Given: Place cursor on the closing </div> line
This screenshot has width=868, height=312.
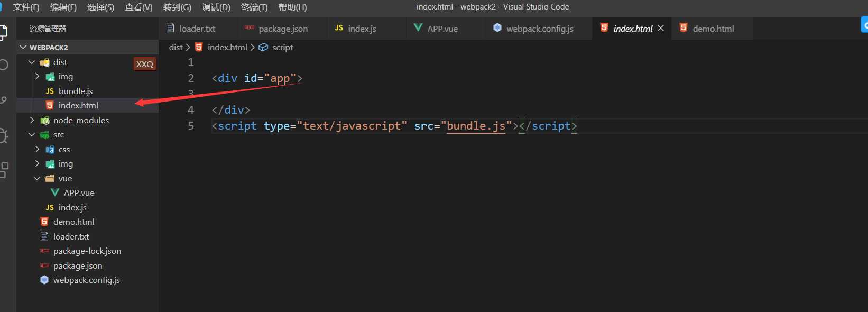Looking at the screenshot, I should click(230, 110).
